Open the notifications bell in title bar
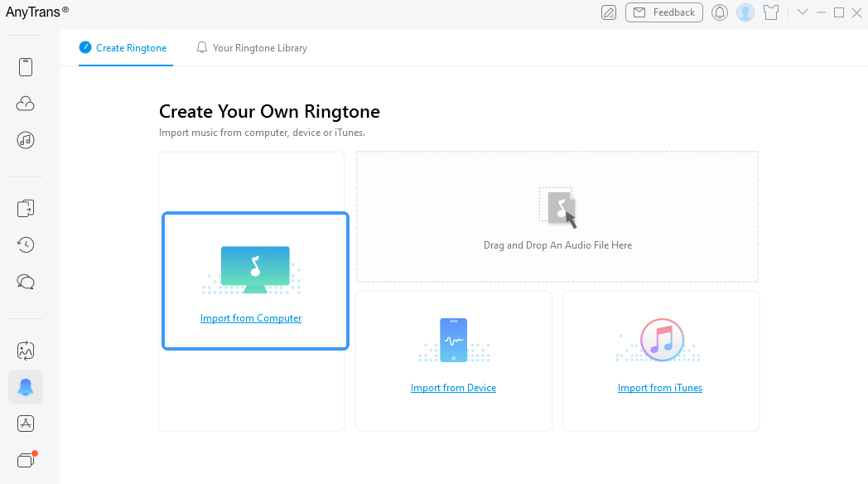The image size is (868, 484). click(x=719, y=12)
